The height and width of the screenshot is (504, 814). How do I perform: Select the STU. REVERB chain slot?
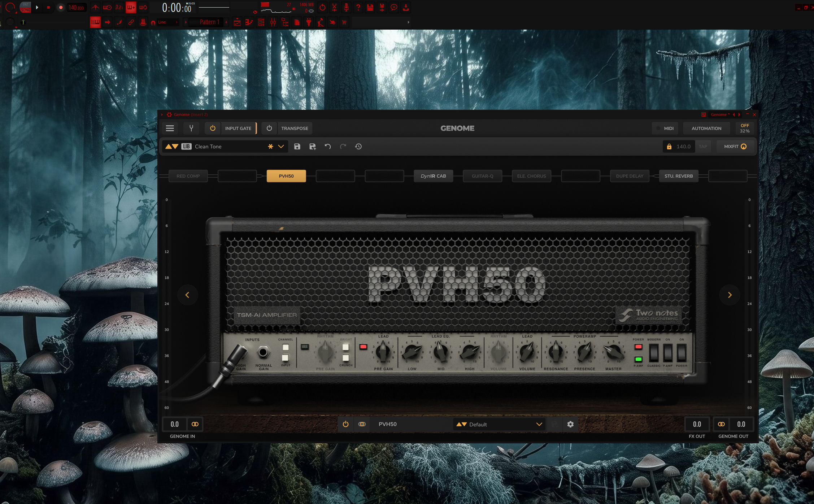[x=679, y=176]
